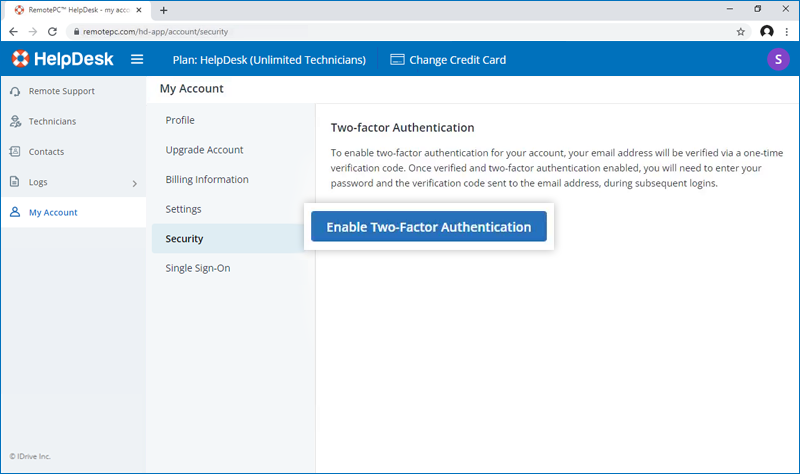The width and height of the screenshot is (800, 474).
Task: Open the Profile account tab
Action: (x=180, y=120)
